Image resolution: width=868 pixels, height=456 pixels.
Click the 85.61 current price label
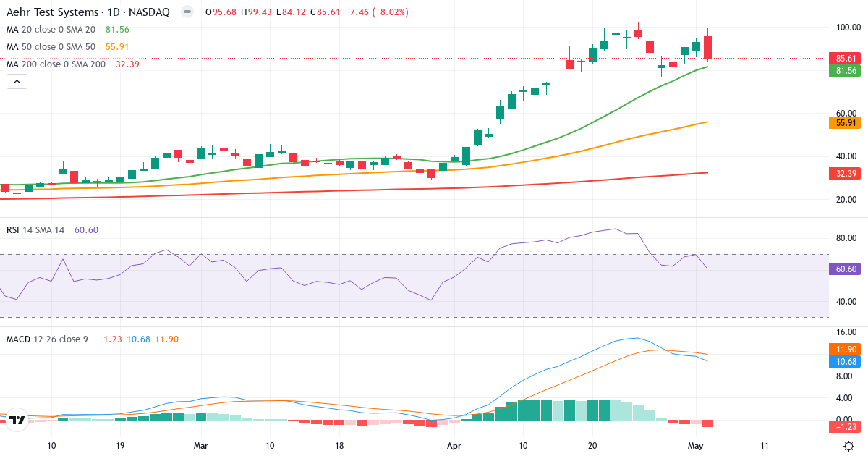[846, 58]
